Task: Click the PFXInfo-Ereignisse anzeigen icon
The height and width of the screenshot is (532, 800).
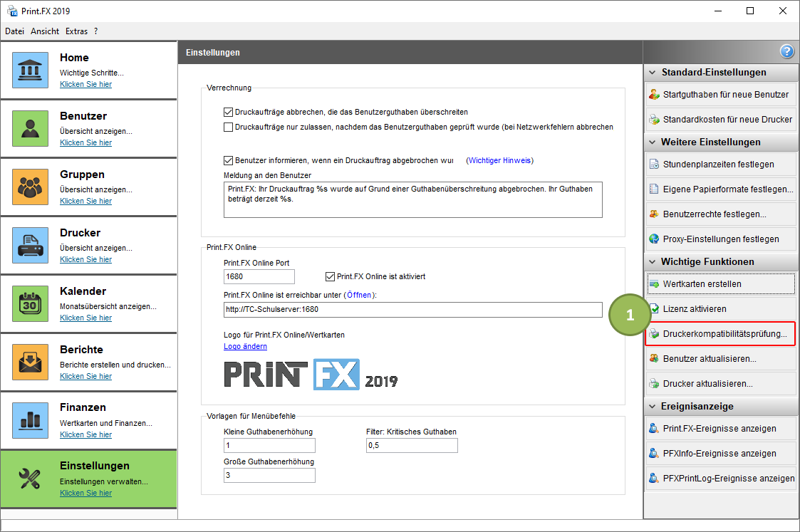Action: point(654,454)
